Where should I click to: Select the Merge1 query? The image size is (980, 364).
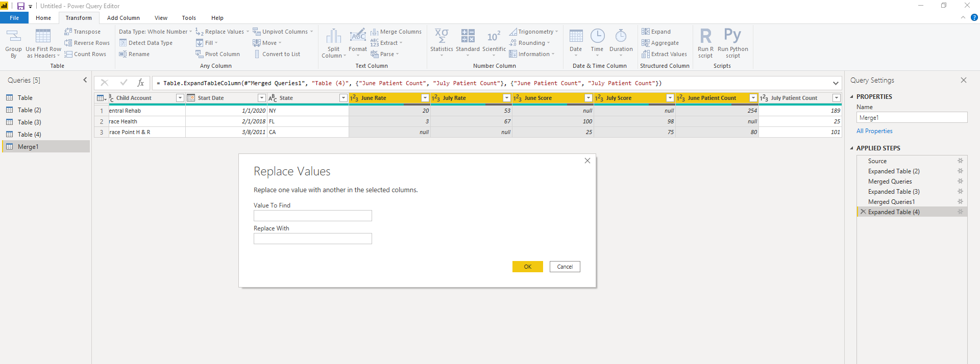click(x=46, y=147)
